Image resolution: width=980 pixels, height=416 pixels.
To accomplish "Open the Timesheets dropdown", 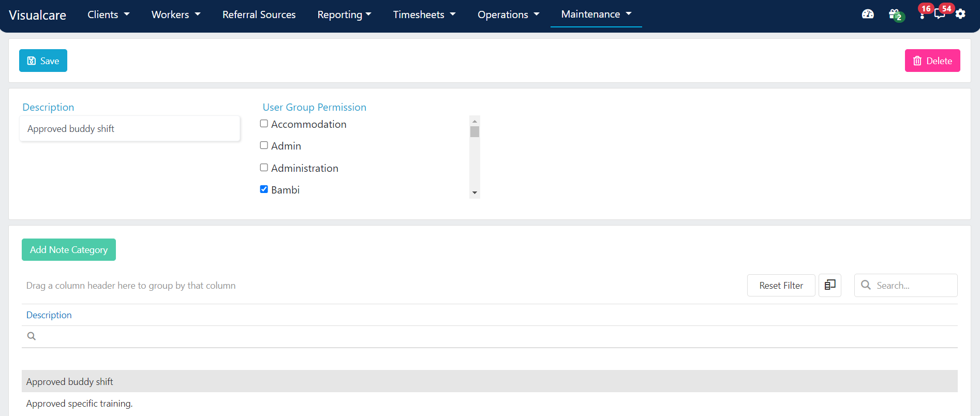I will pos(424,14).
